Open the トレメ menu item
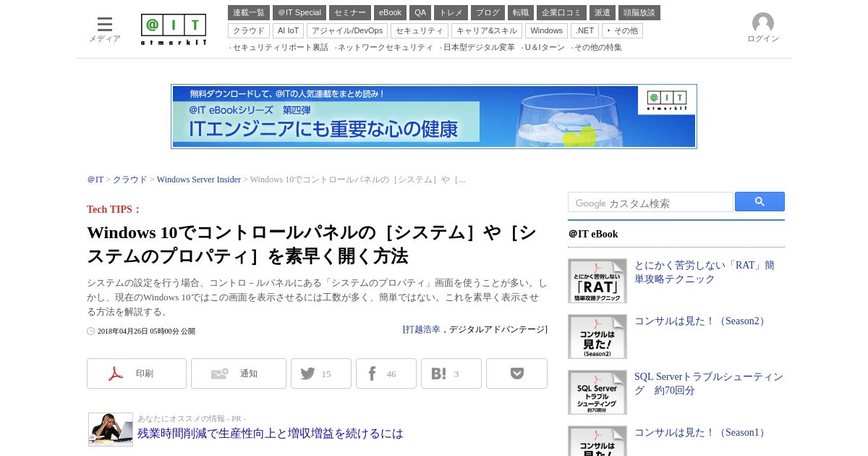This screenshot has height=456, width=868. (451, 13)
